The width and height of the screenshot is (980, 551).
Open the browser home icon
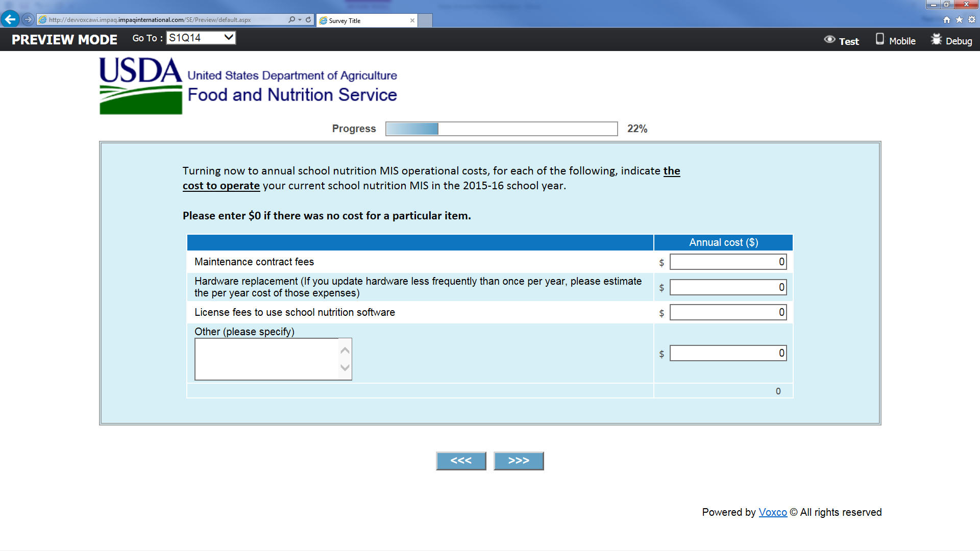click(x=947, y=19)
